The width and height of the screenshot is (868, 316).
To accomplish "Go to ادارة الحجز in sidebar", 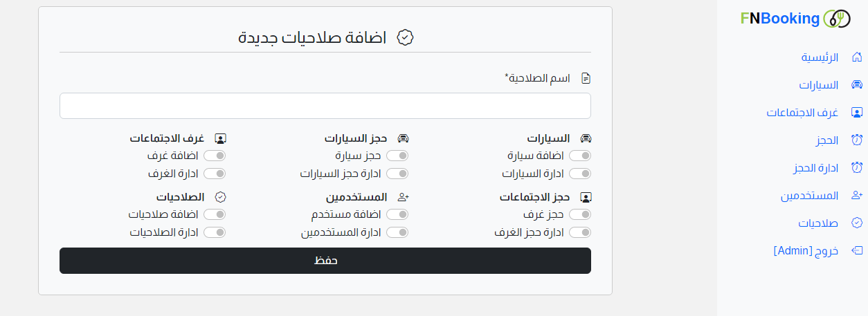I will pyautogui.click(x=816, y=168).
